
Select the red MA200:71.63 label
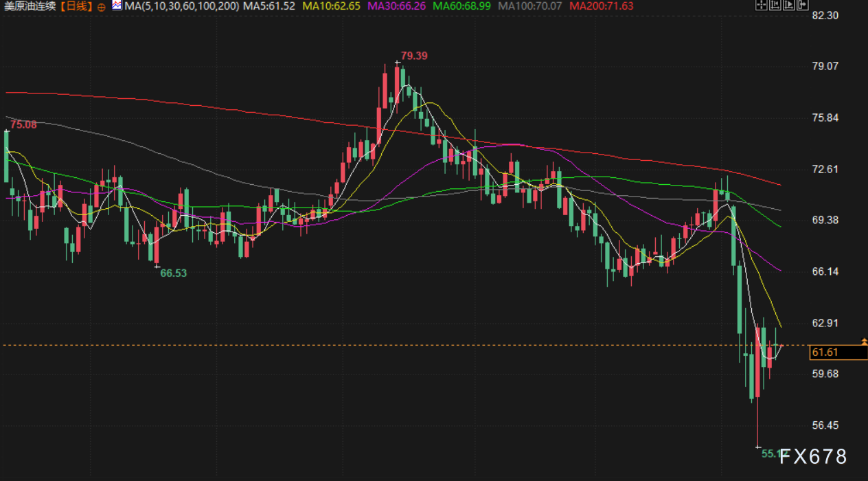pyautogui.click(x=601, y=6)
